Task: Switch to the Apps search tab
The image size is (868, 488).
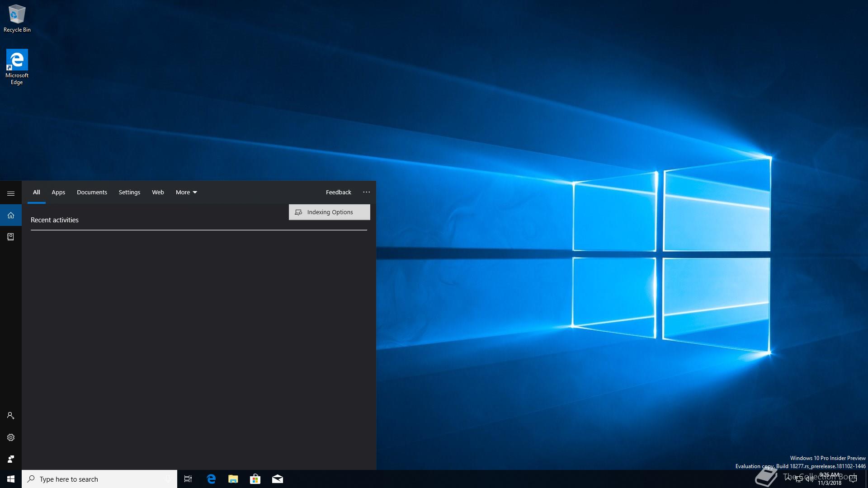Action: (x=58, y=192)
